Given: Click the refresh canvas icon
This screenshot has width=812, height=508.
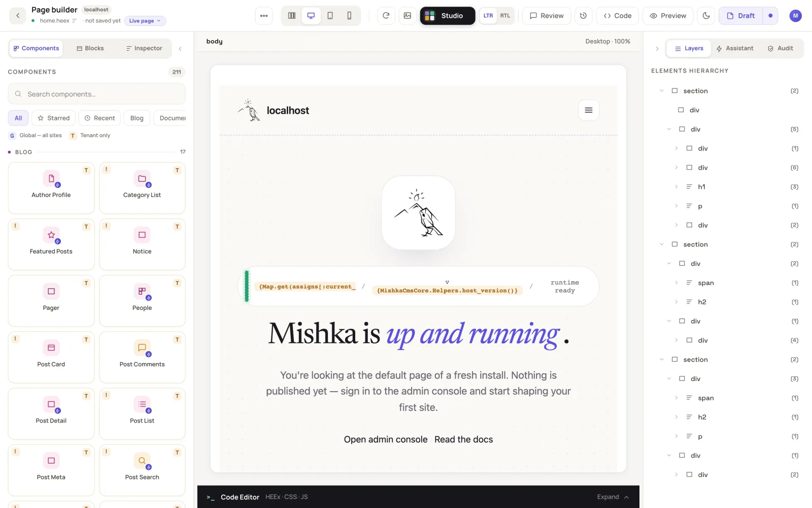Looking at the screenshot, I should 386,16.
